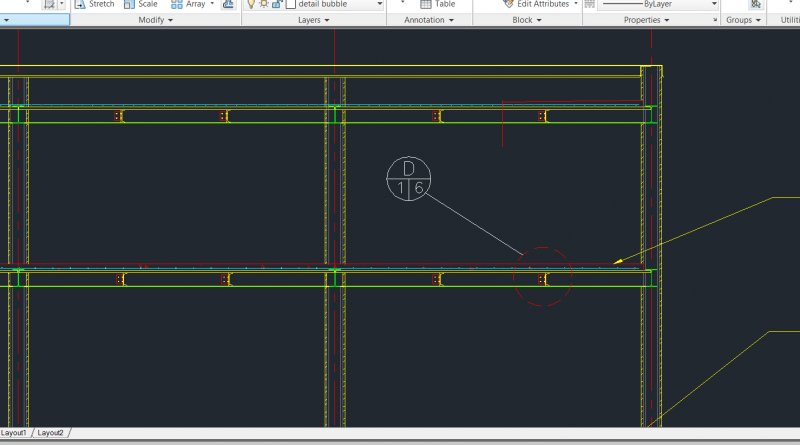800x445 pixels.
Task: Click the Stretch label
Action: coord(102,4)
